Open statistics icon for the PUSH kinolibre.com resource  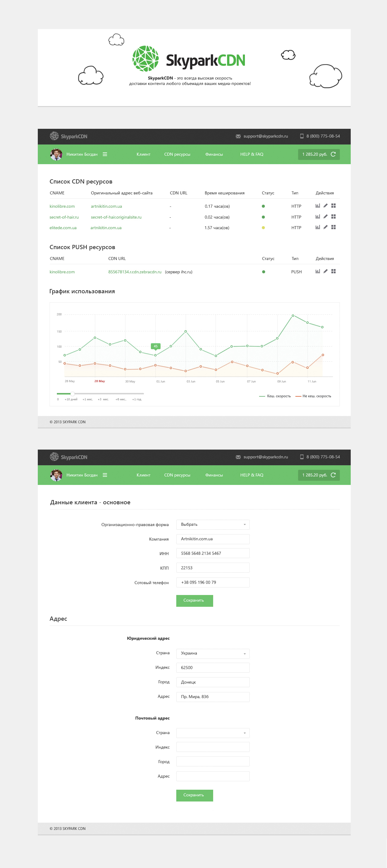click(x=317, y=271)
